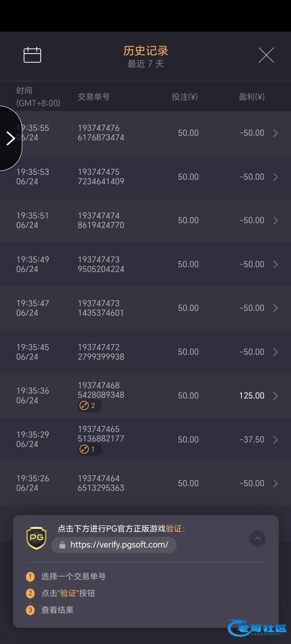Click the orange 验证 text in header

174,529
